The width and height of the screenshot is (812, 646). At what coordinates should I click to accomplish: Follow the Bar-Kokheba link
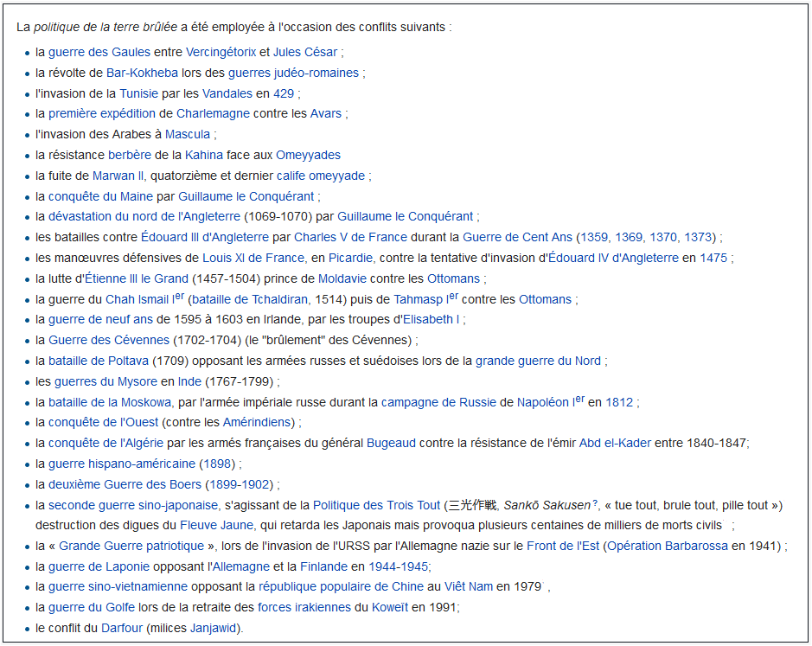pos(142,73)
